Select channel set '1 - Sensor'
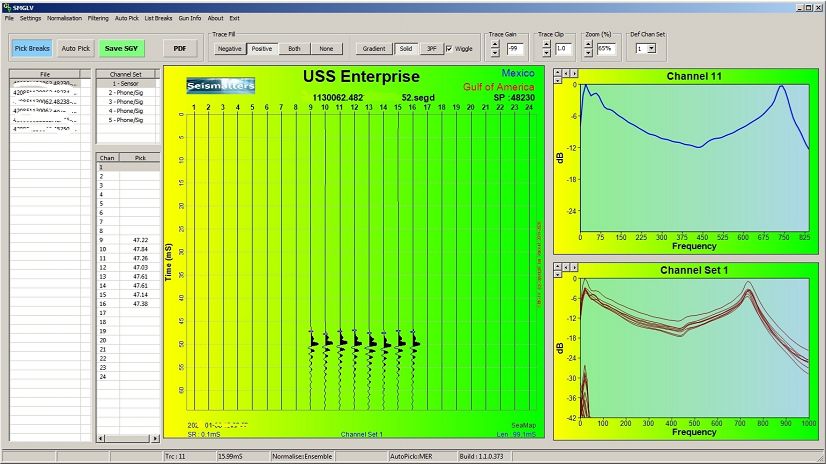 [x=126, y=83]
